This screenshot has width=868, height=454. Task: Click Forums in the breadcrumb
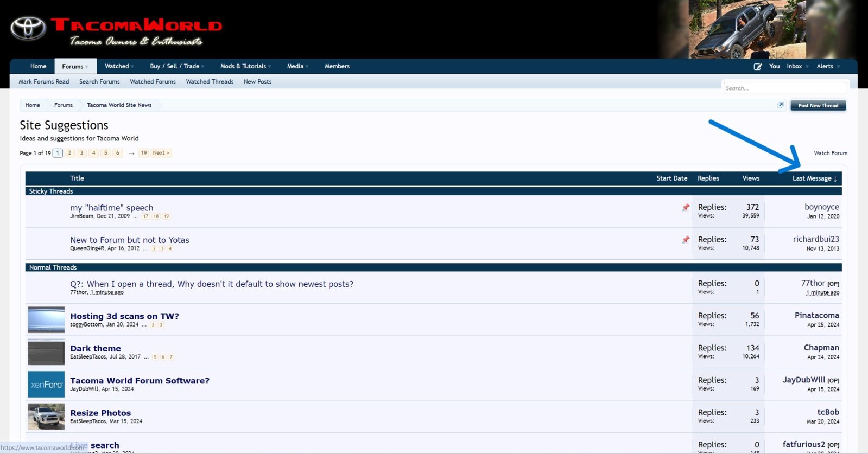tap(64, 105)
